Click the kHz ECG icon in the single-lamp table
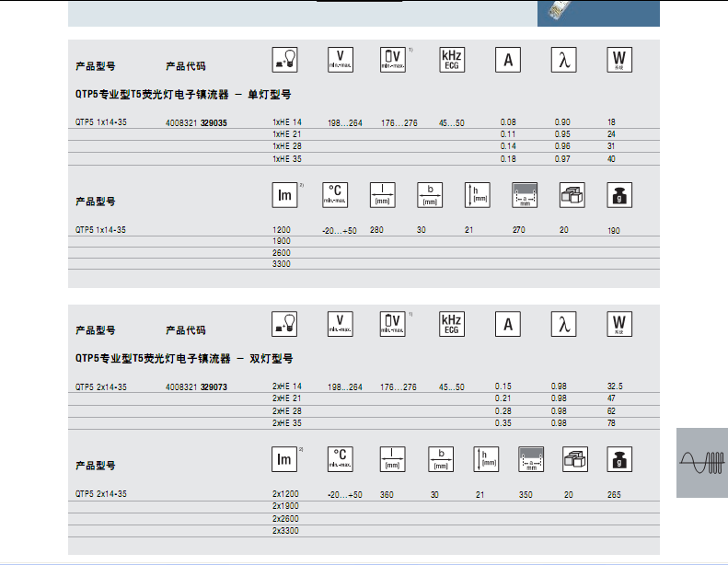 pos(451,60)
